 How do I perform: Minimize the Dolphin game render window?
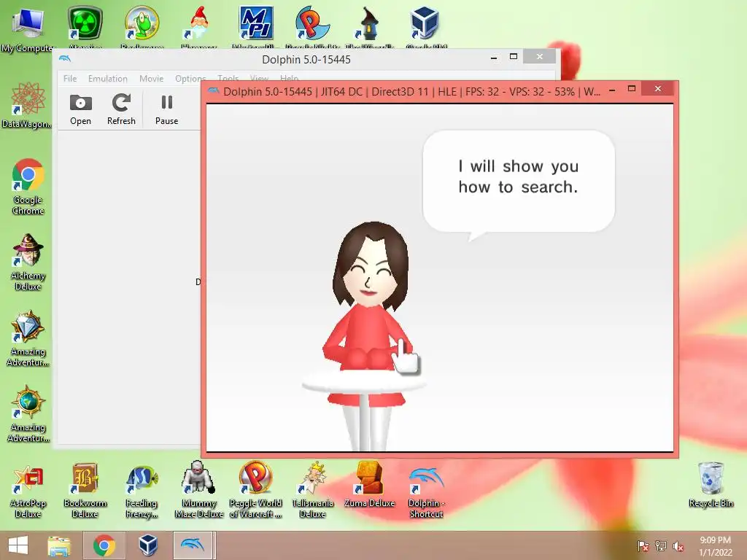point(612,90)
